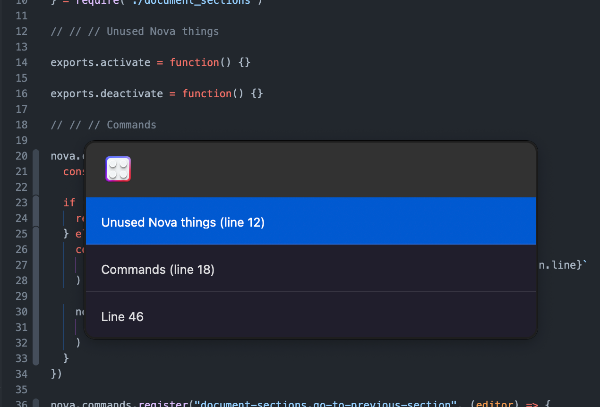This screenshot has height=407, width=600.
Task: Click the editor parameter on line 36
Action: click(497, 405)
